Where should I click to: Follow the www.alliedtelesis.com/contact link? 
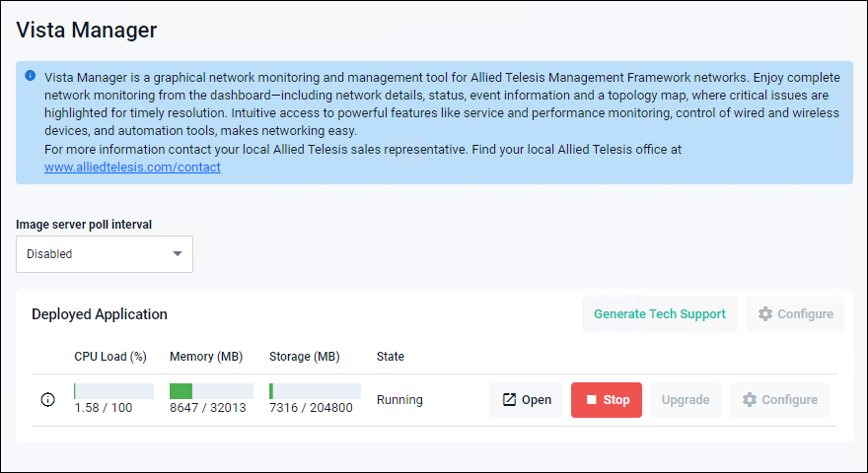click(132, 168)
